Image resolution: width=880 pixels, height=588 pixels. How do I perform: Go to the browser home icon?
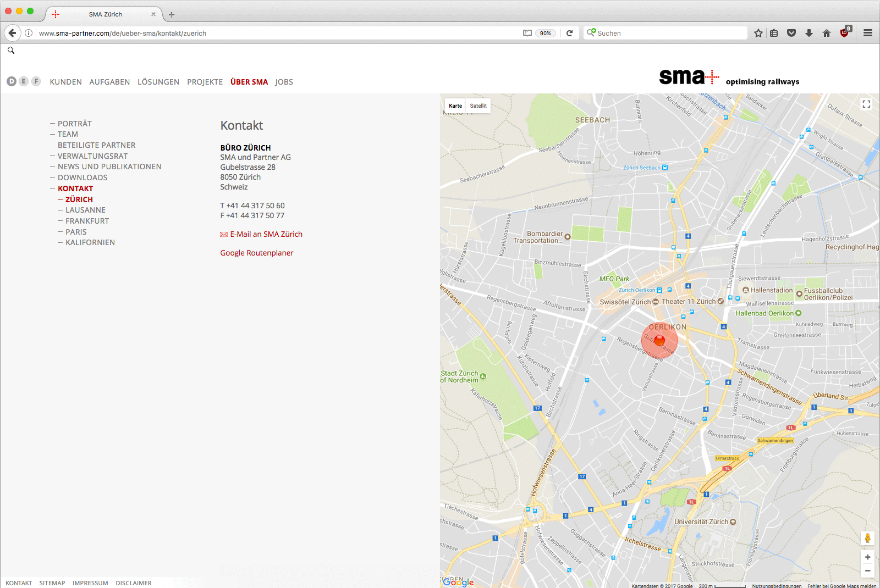826,33
